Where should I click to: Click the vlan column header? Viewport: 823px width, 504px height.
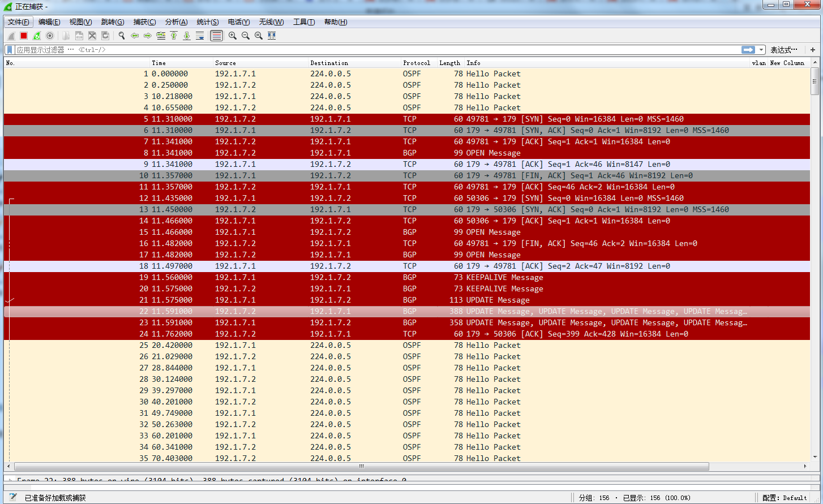tap(759, 63)
